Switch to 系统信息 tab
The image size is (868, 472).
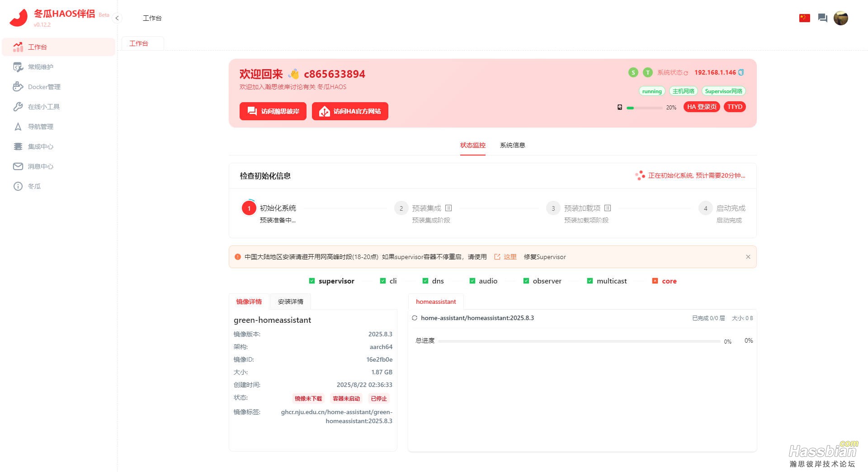(x=513, y=145)
